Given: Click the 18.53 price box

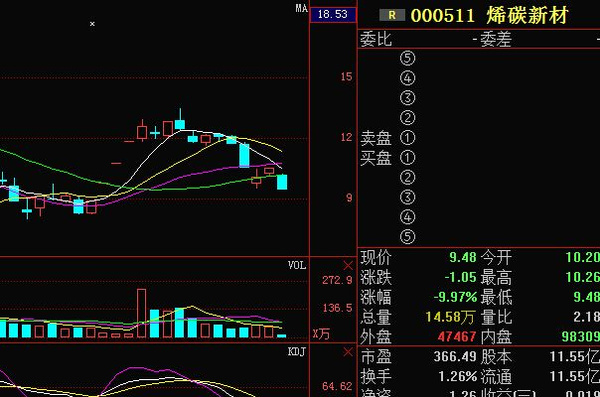Looking at the screenshot, I should coord(333,15).
